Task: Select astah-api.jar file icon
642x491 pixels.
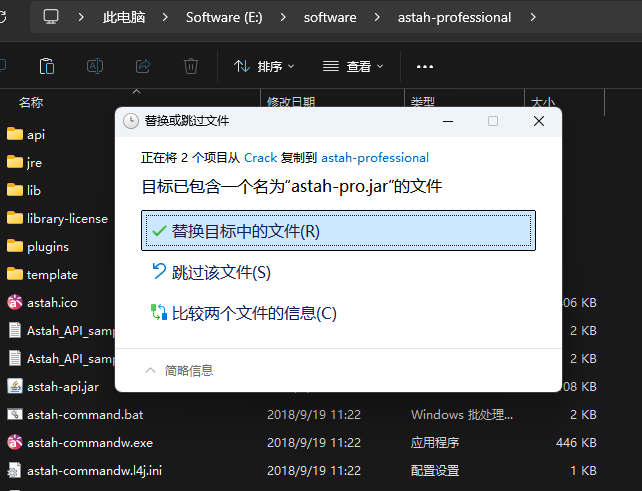Action: (15, 386)
